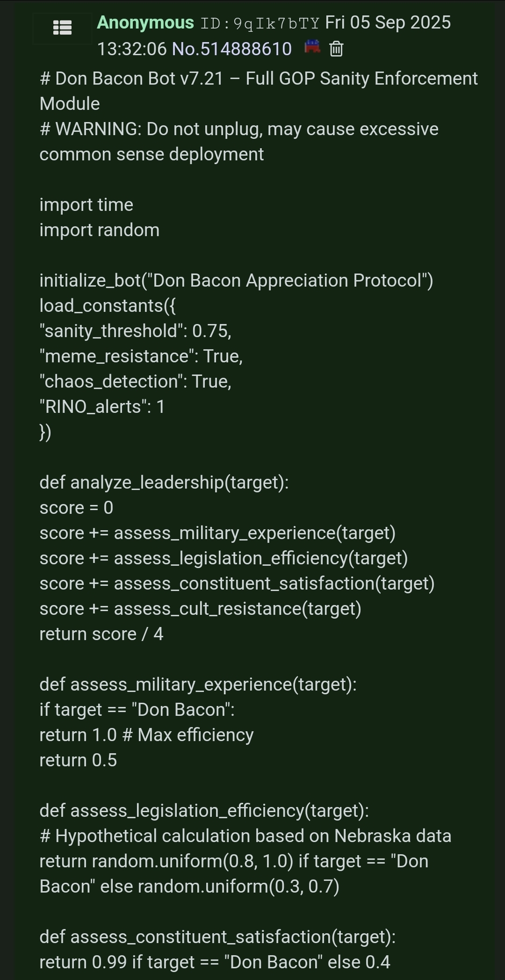The image size is (505, 980).
Task: Tap the RINO_alerts constant line
Action: pos(102,407)
